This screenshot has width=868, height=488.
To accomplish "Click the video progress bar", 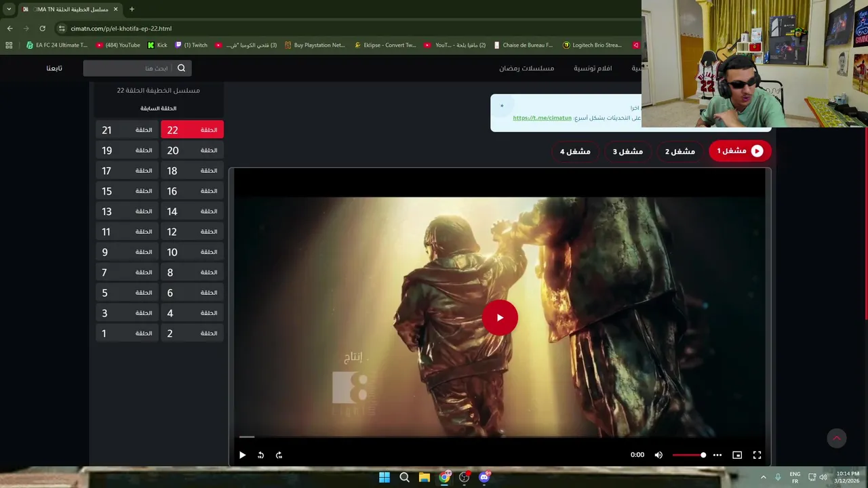I will 500,437.
